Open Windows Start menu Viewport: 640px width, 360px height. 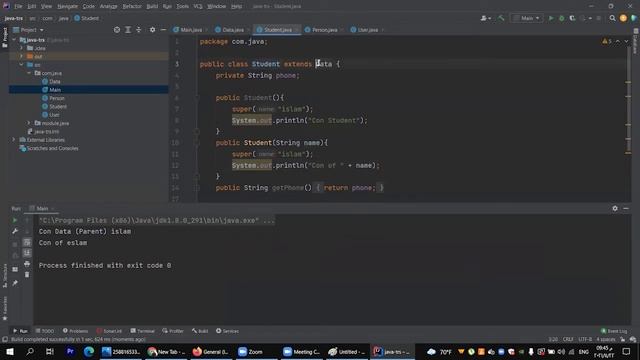tap(9, 351)
